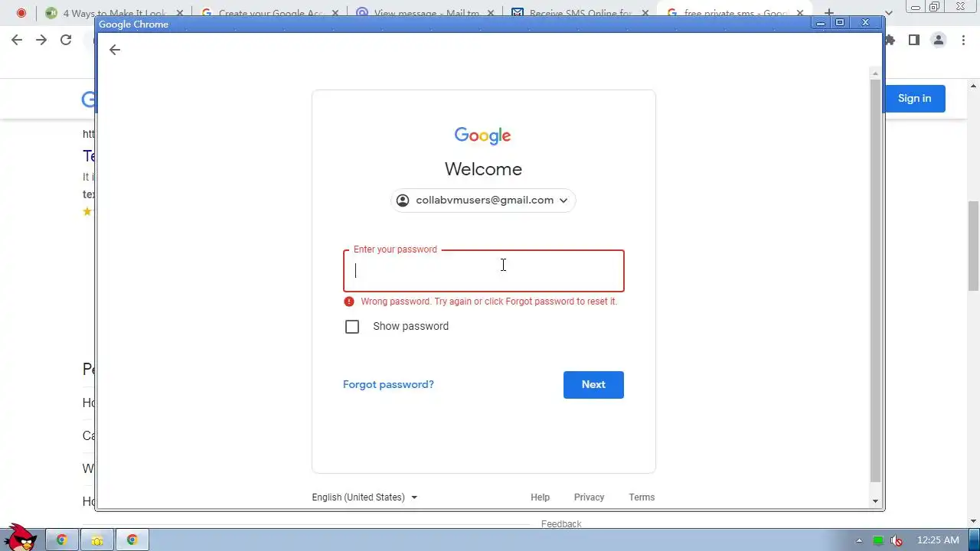980x551 pixels.
Task: Go forward in the main browser toolbar
Action: (x=41, y=40)
